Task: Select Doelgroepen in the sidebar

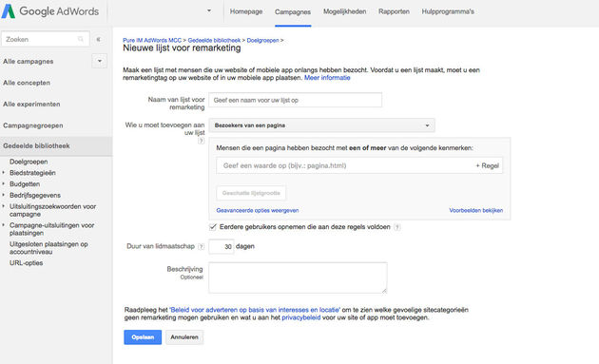Action: (29, 162)
